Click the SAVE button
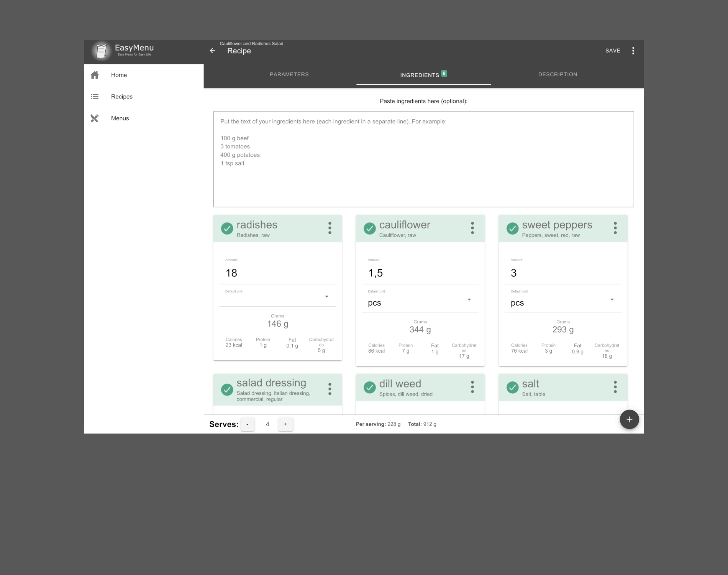Viewport: 728px width, 575px height. pos(613,50)
